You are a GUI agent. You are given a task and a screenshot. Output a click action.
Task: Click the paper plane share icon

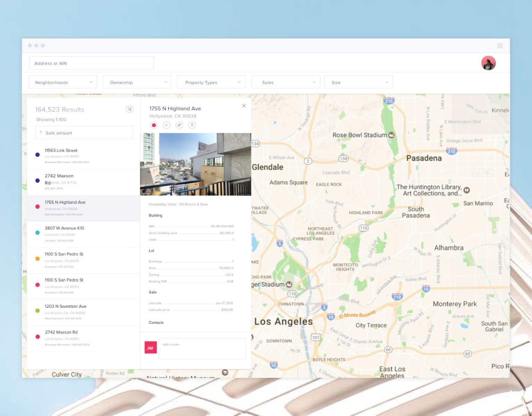(179, 125)
